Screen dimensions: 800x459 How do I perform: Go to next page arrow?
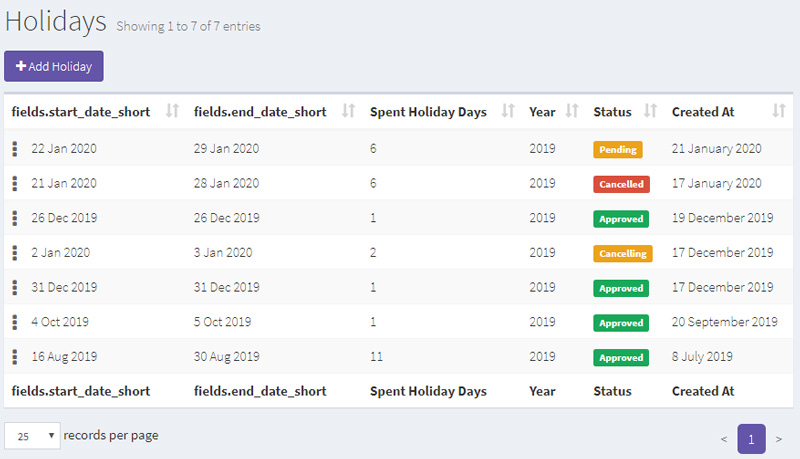(x=779, y=439)
